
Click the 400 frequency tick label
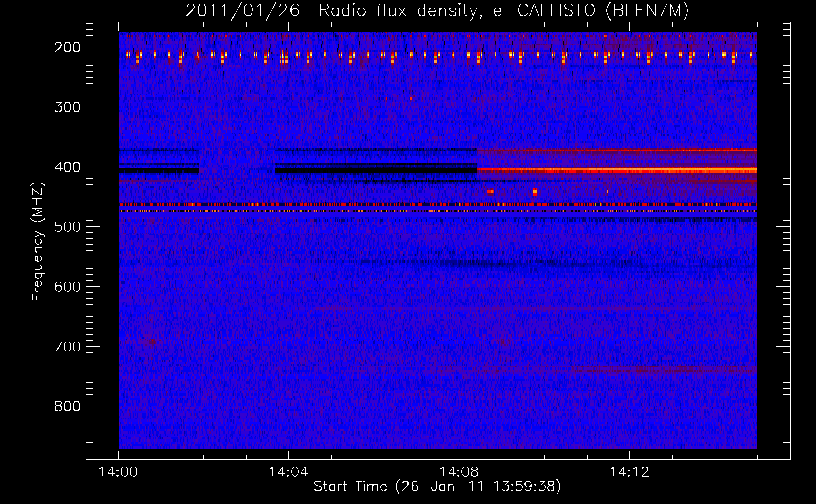pos(67,167)
